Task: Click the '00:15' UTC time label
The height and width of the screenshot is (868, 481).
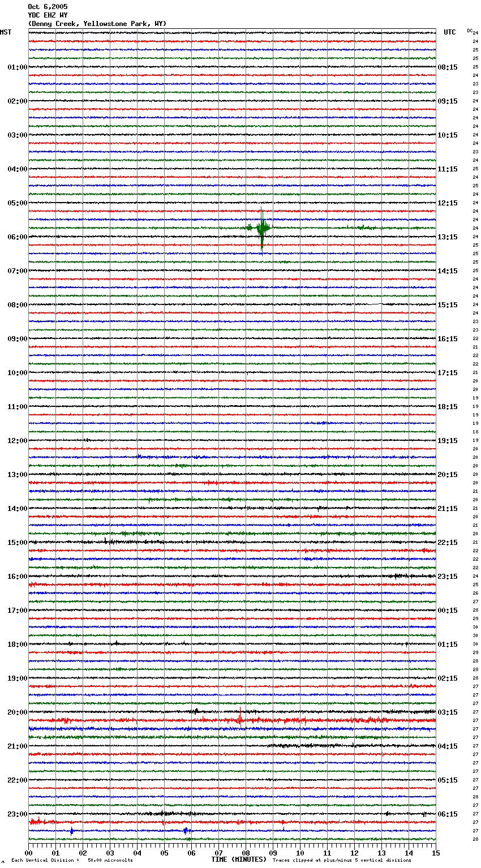Action: pyautogui.click(x=448, y=611)
